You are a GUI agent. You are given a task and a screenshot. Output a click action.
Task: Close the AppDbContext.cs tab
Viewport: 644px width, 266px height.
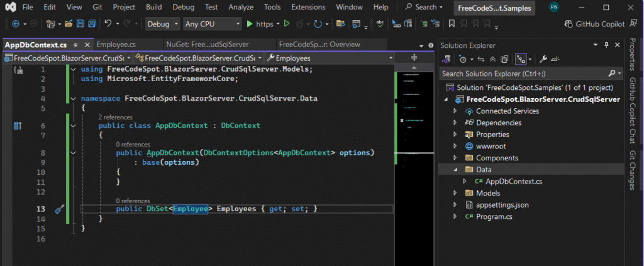click(87, 45)
